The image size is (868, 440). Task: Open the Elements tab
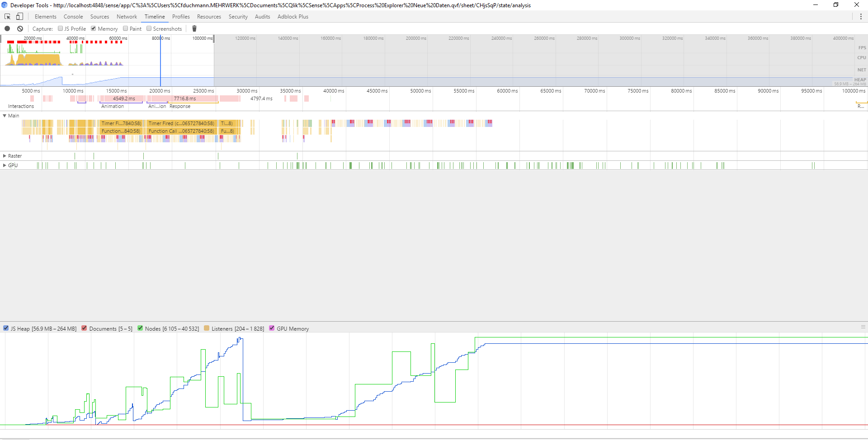pyautogui.click(x=46, y=17)
